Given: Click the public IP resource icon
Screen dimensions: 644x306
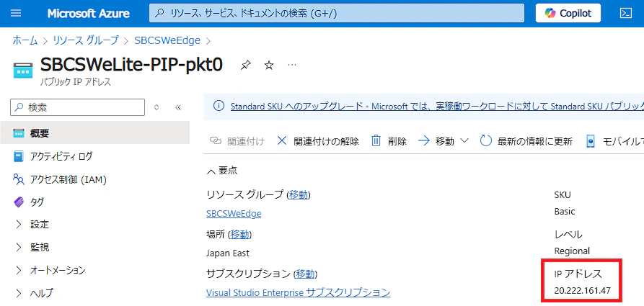Looking at the screenshot, I should pyautogui.click(x=22, y=70).
